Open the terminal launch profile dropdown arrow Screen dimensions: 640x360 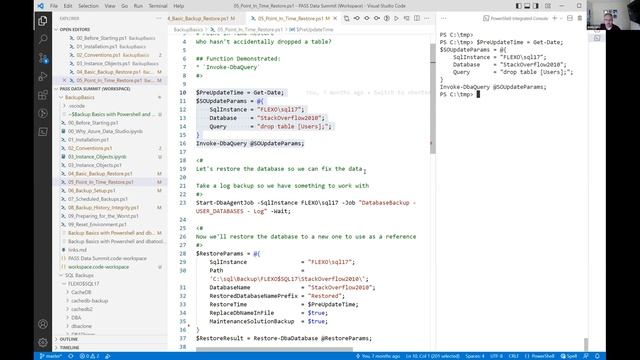tap(561, 18)
